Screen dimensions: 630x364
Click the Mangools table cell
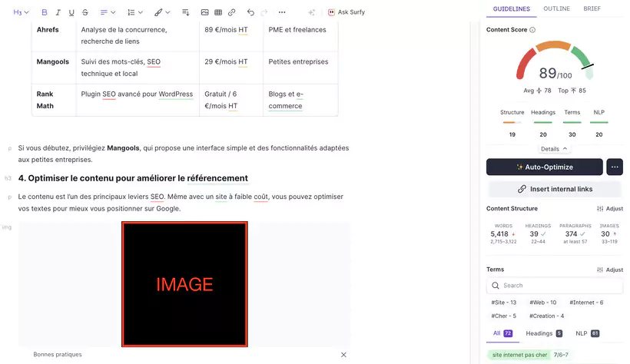pos(54,68)
